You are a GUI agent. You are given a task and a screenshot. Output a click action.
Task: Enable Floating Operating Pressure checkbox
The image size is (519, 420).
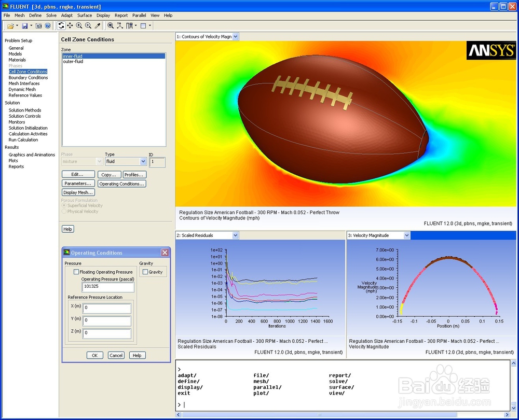pyautogui.click(x=76, y=272)
